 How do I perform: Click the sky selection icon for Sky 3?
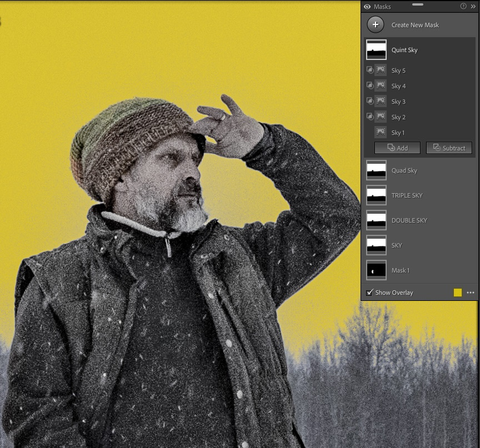(x=381, y=101)
